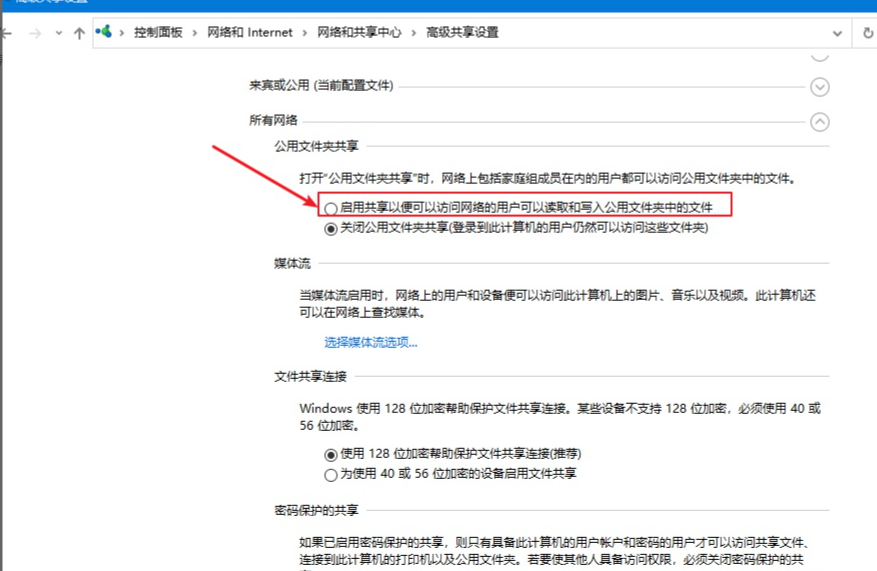Choose 为使用 40 或 56 位加密 radio option
877x571 pixels.
331,474
